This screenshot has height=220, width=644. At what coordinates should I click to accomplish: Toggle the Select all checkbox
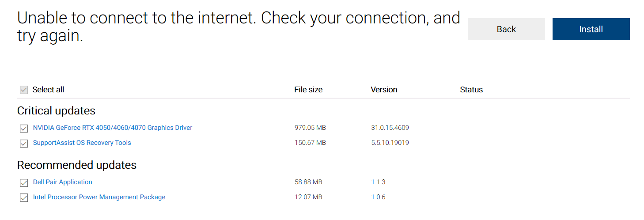[x=24, y=90]
